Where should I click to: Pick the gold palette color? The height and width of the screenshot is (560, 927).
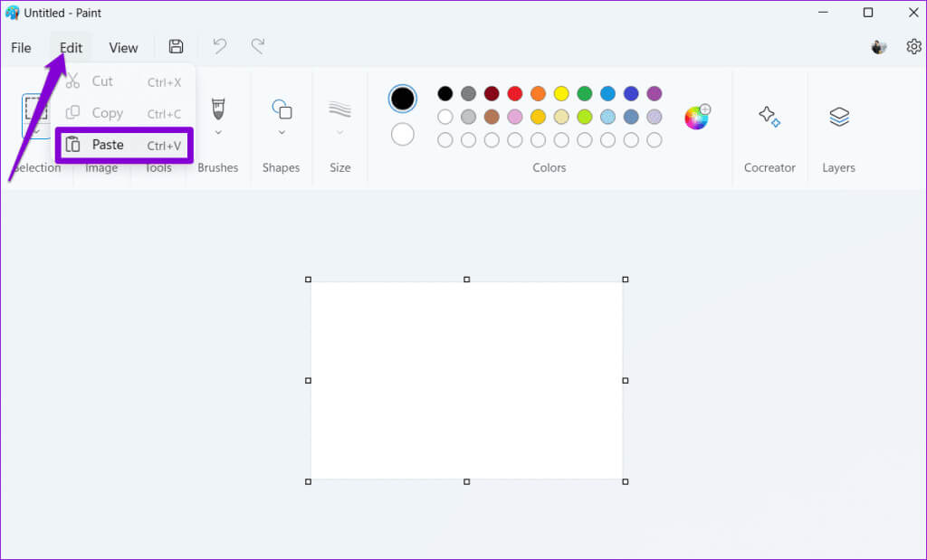tap(538, 117)
